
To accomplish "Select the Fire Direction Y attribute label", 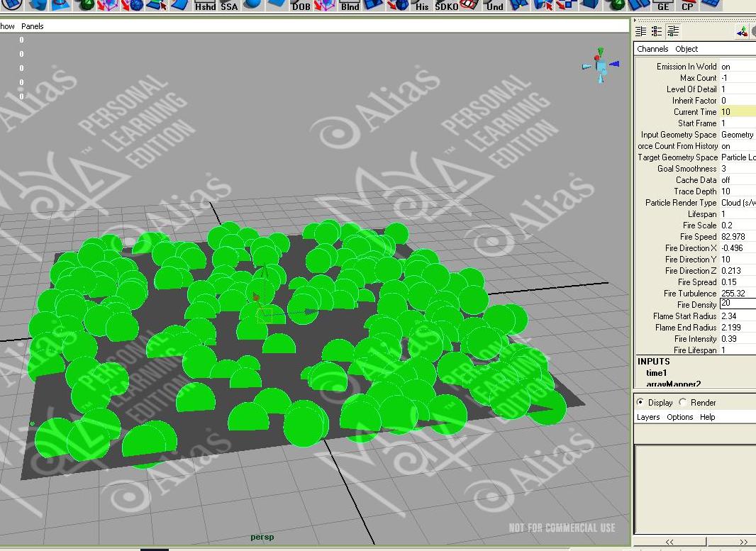I will [691, 260].
